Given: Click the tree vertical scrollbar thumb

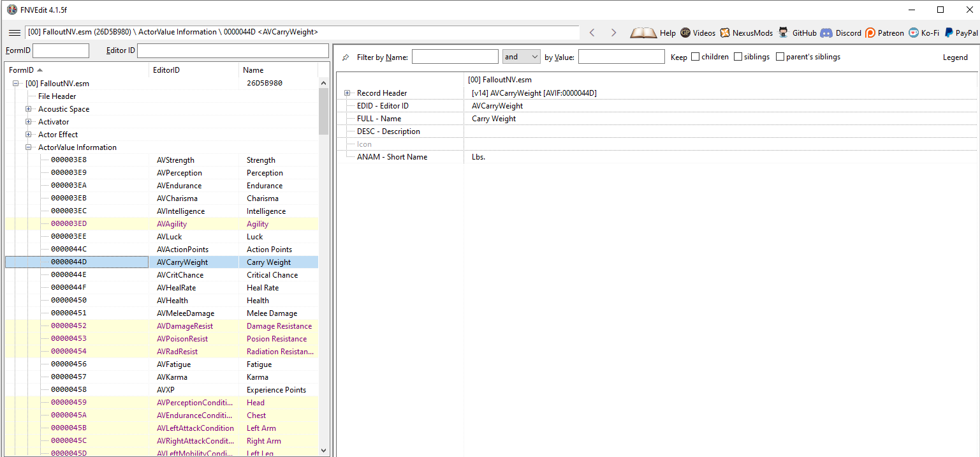Looking at the screenshot, I should coord(323,111).
